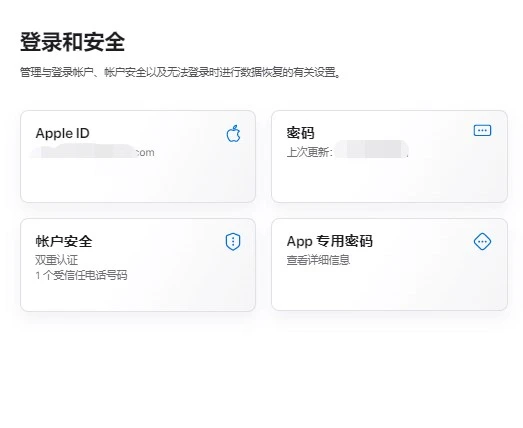Click the blurred last-updated date value

coord(371,149)
